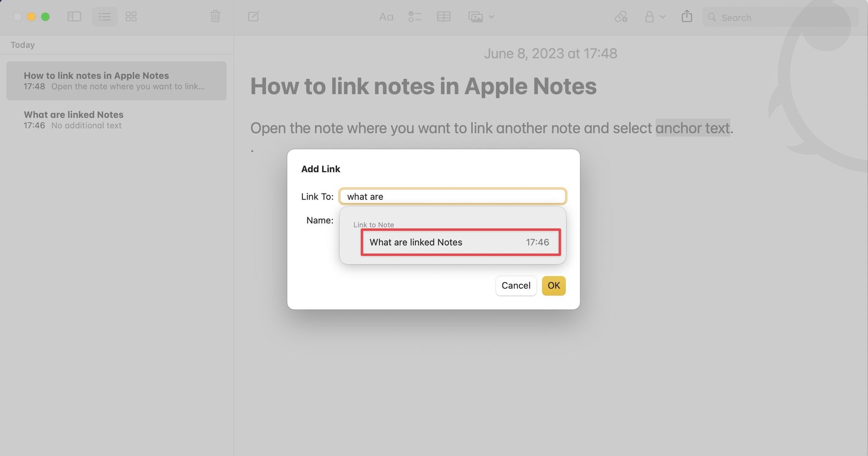
Task: Insert a table
Action: pyautogui.click(x=444, y=16)
